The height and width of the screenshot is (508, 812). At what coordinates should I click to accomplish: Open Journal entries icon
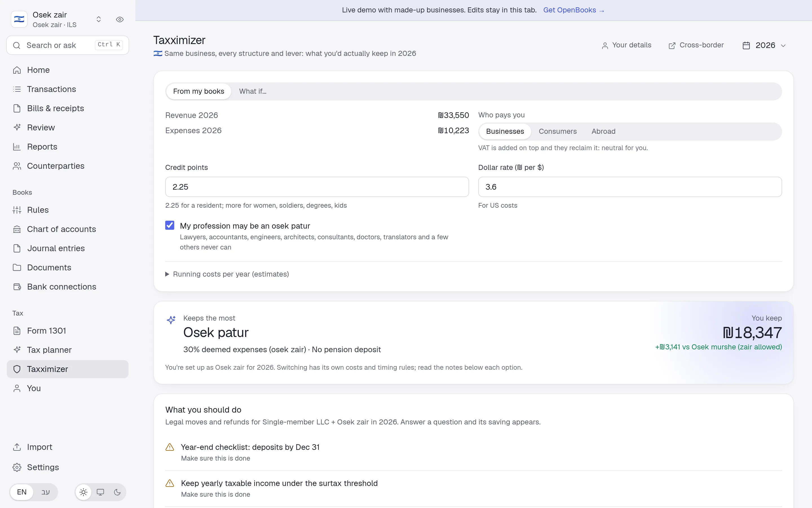[x=17, y=248]
